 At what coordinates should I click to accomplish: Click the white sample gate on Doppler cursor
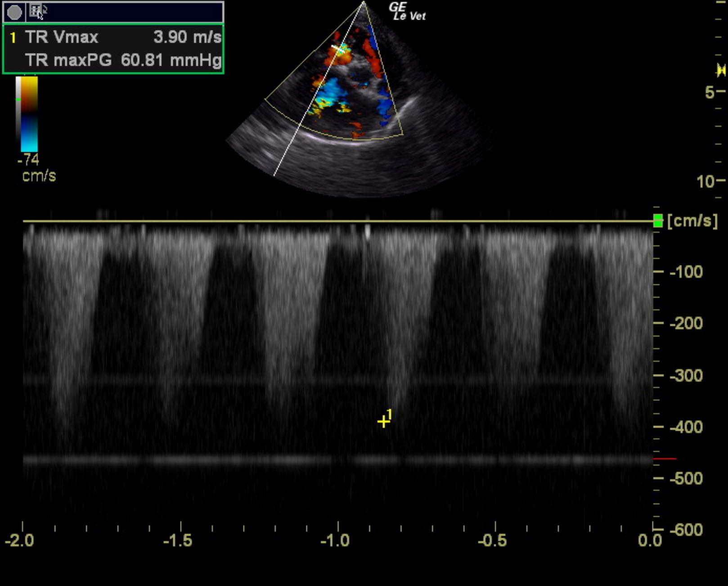[339, 49]
